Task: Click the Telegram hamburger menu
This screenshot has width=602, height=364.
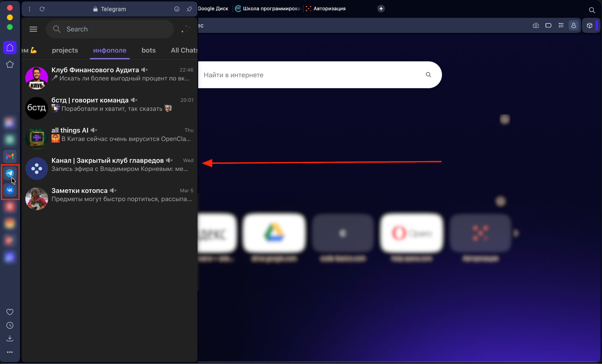Action: 33,29
